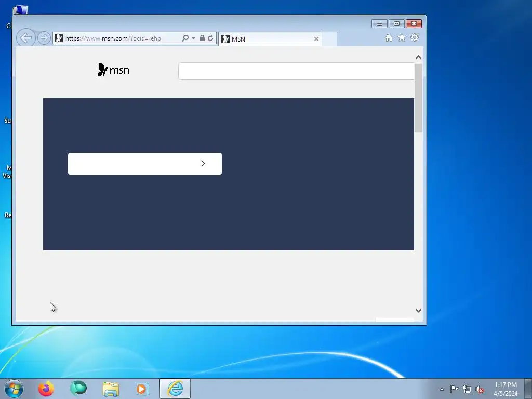The width and height of the screenshot is (532, 399).
Task: Minimize the Internet Explorer window
Action: [379, 24]
